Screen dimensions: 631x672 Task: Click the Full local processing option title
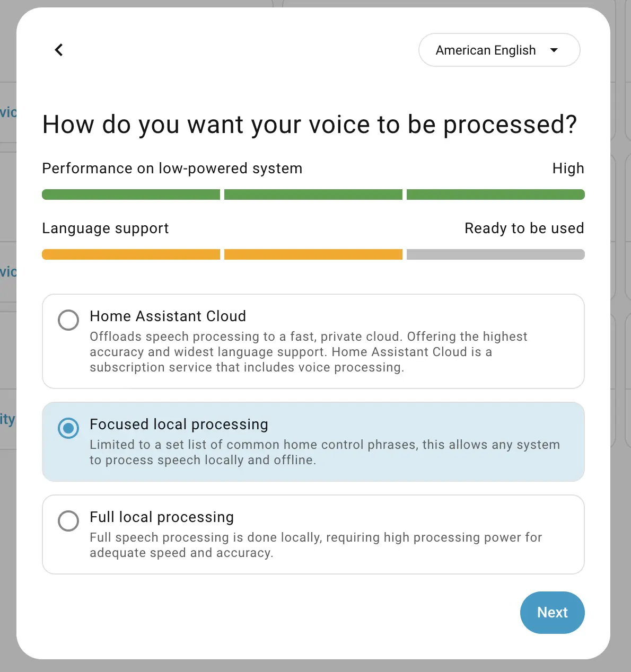pos(162,517)
